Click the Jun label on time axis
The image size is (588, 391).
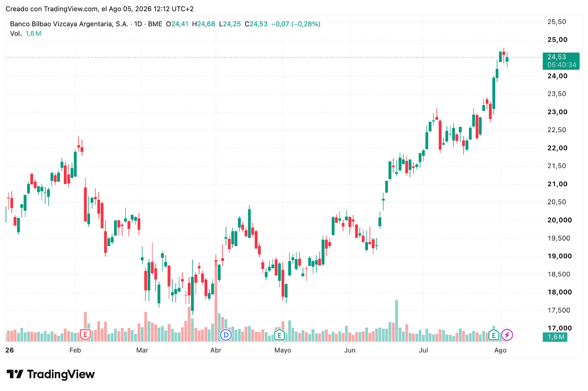point(349,350)
